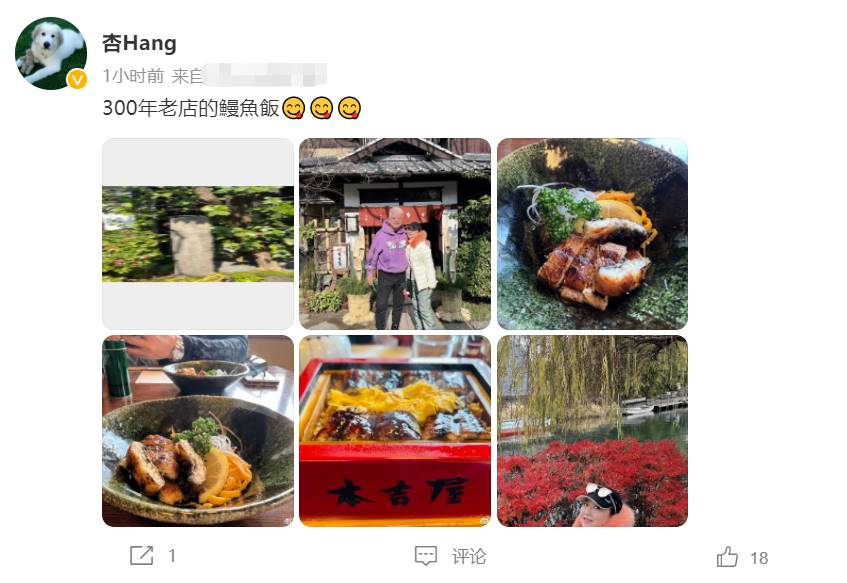Screen dimensions: 847x583
Task: Open the stone monument garden photo
Action: [198, 233]
